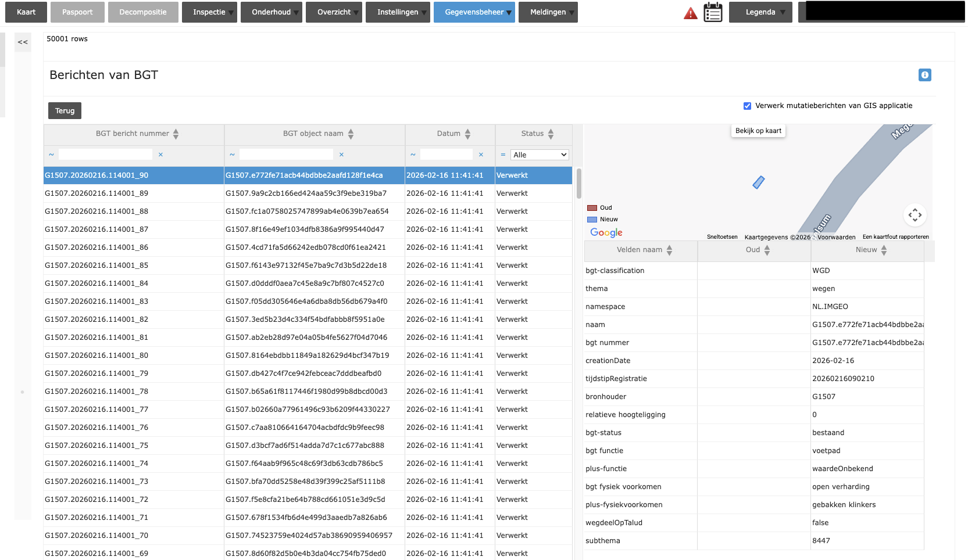Click the red Oud legend swatch

pos(592,208)
